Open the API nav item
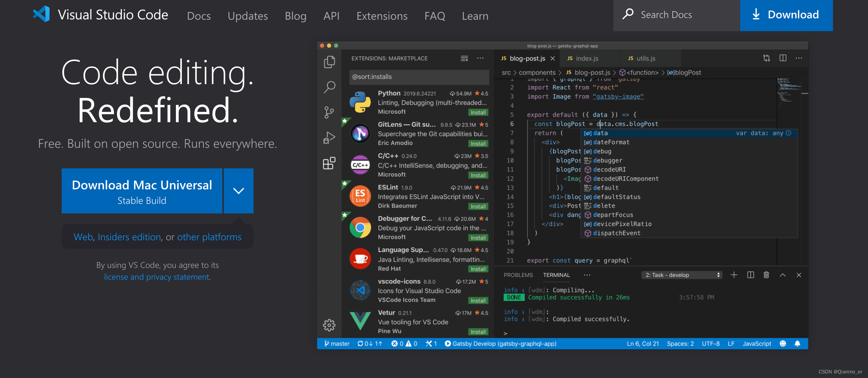This screenshot has width=868, height=378. pyautogui.click(x=331, y=16)
